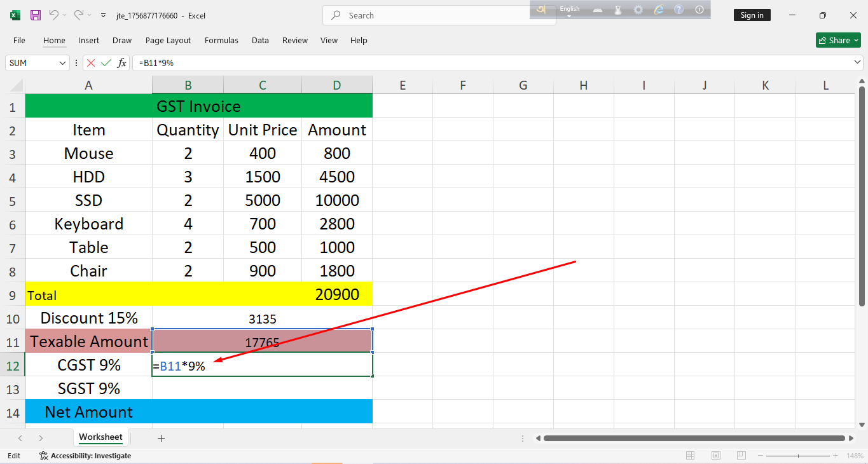Click the Save icon in title bar
868x464 pixels.
click(x=36, y=15)
